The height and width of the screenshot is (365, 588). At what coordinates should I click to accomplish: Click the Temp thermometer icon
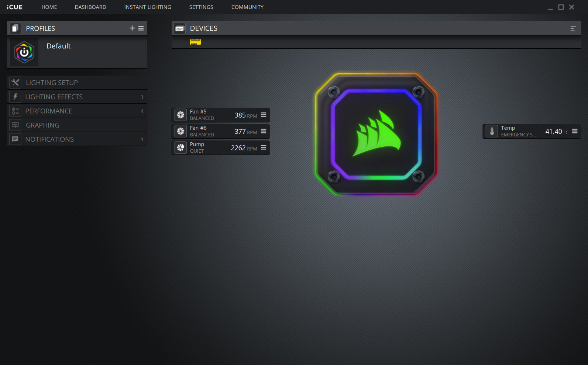[x=492, y=131]
